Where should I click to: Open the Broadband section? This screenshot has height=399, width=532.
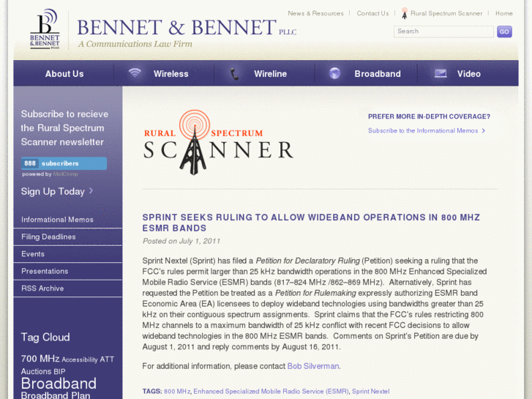378,74
